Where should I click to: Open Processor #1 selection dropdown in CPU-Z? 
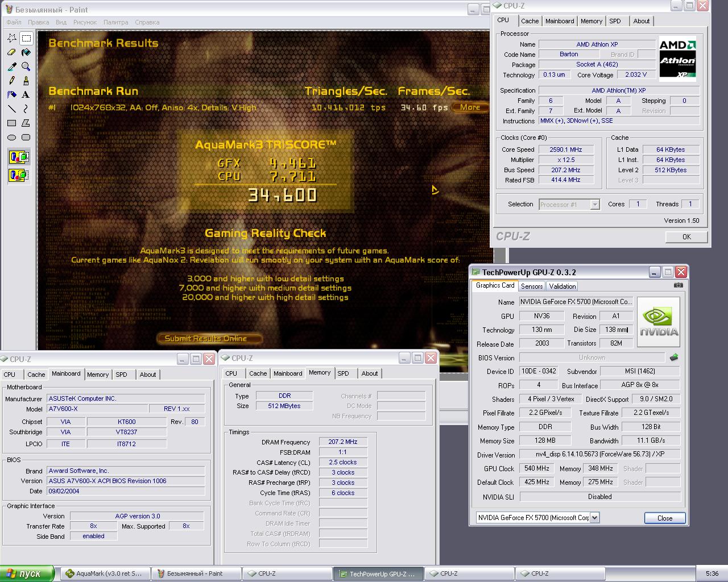pos(595,205)
